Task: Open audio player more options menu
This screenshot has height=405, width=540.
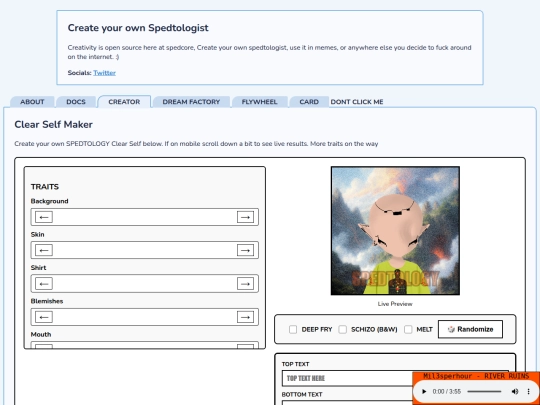Action: coord(528,392)
